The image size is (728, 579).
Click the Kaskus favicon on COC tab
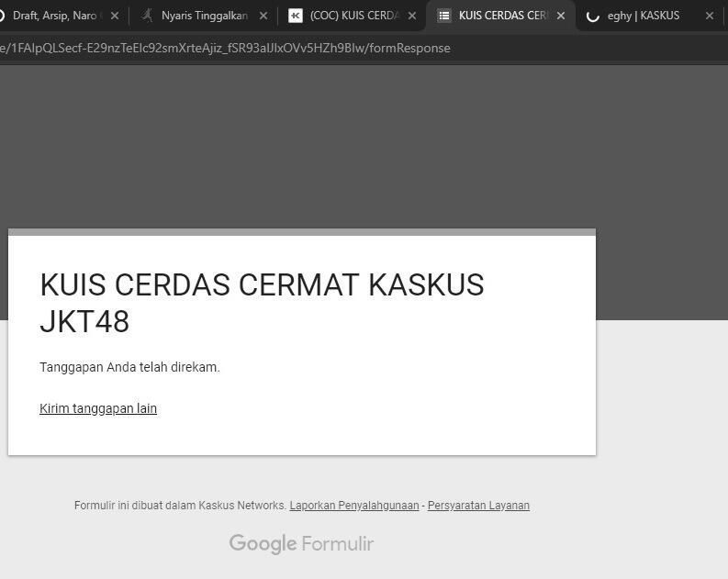click(296, 16)
